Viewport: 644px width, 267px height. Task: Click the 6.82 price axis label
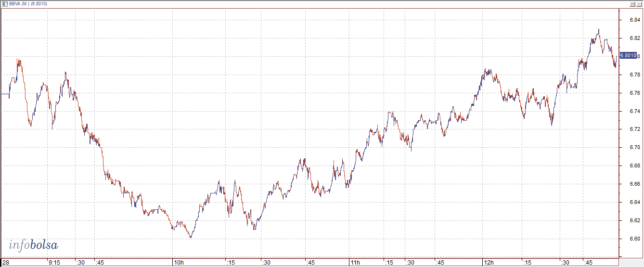click(x=634, y=38)
